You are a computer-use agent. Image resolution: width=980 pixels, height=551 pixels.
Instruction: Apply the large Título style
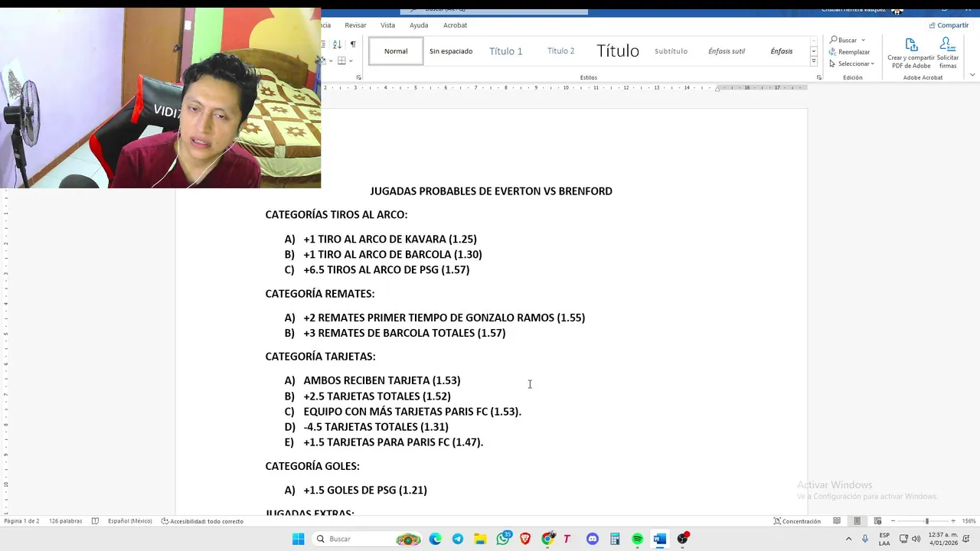point(618,51)
